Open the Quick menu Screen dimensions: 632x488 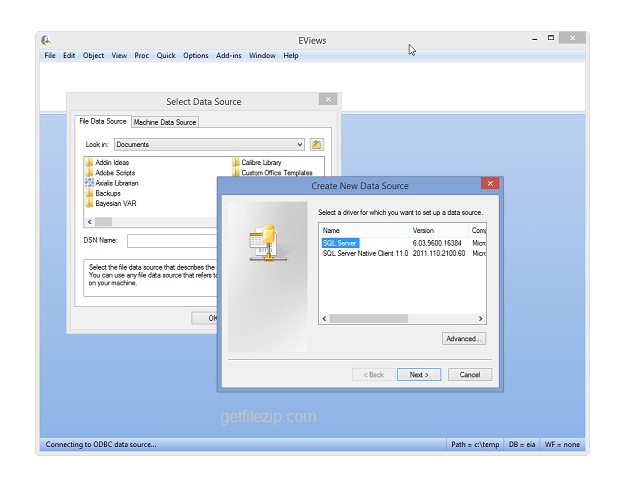(166, 56)
